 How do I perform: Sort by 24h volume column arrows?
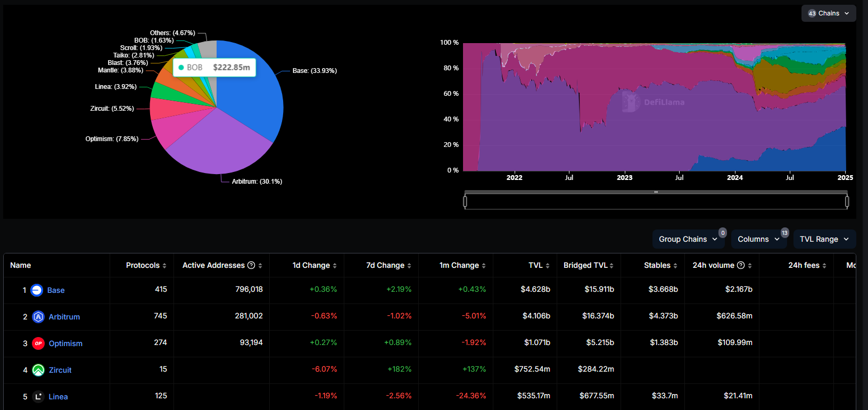click(x=750, y=266)
